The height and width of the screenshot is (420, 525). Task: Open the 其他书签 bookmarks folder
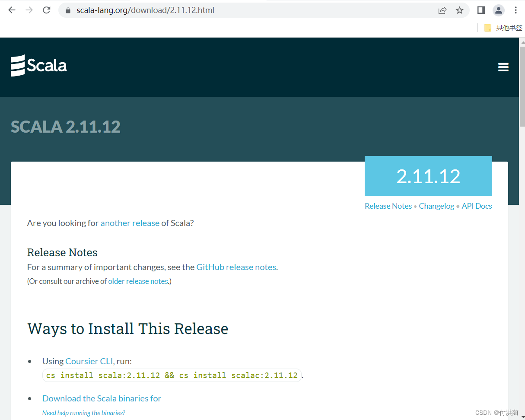[503, 28]
